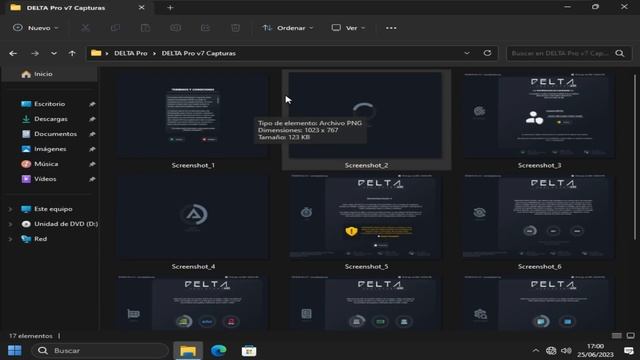Open the three-dot more options menu

point(391,28)
